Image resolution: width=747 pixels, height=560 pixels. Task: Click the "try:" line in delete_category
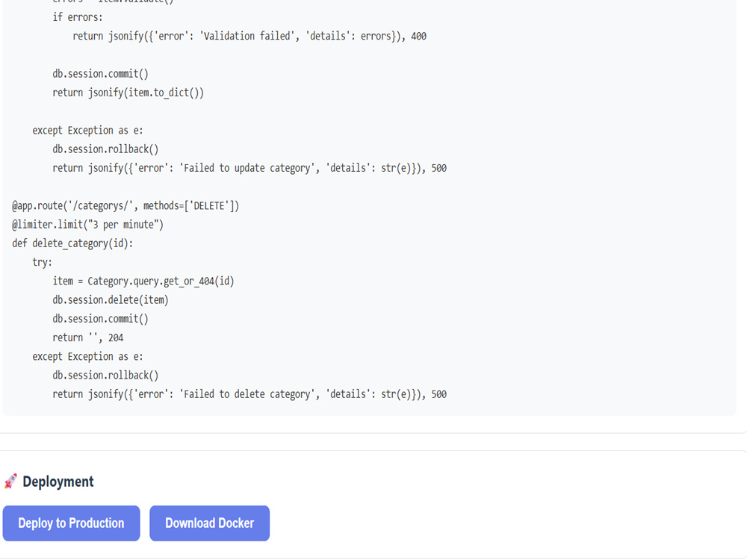click(43, 262)
